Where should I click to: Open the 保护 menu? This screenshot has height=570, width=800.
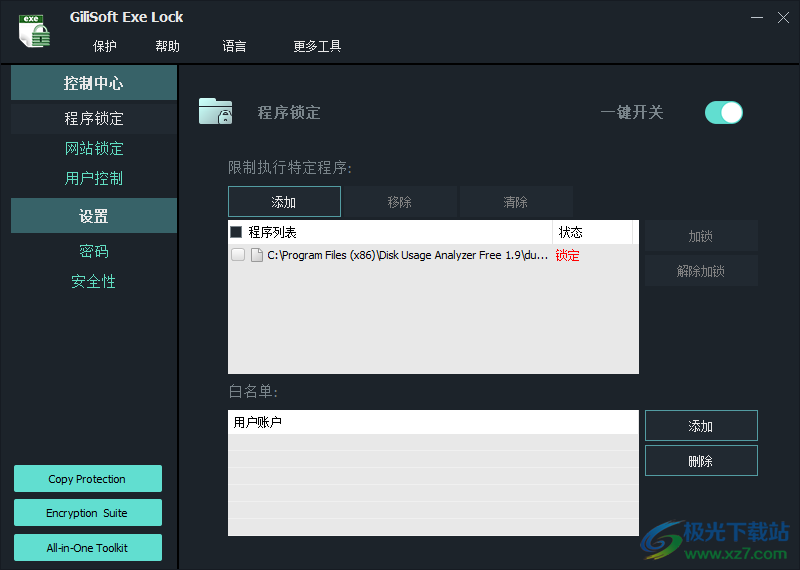[105, 46]
